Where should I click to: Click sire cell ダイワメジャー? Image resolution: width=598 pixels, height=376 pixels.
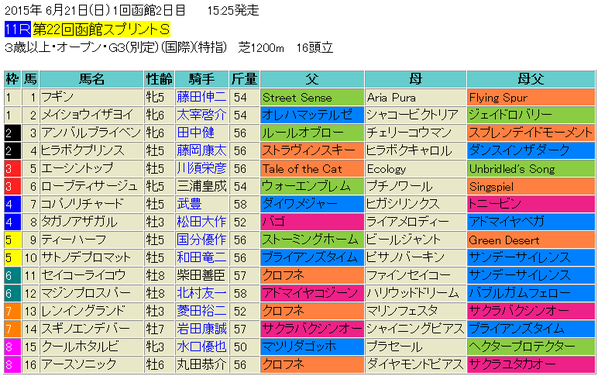(312, 204)
